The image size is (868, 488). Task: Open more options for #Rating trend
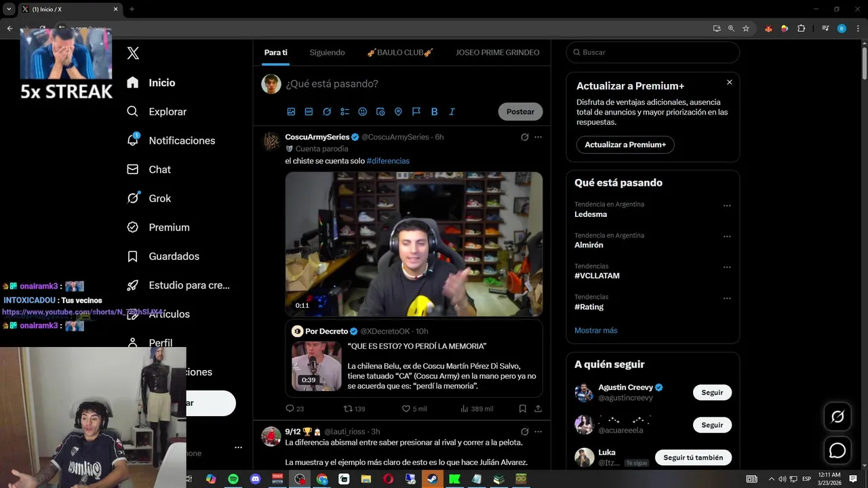pyautogui.click(x=727, y=298)
